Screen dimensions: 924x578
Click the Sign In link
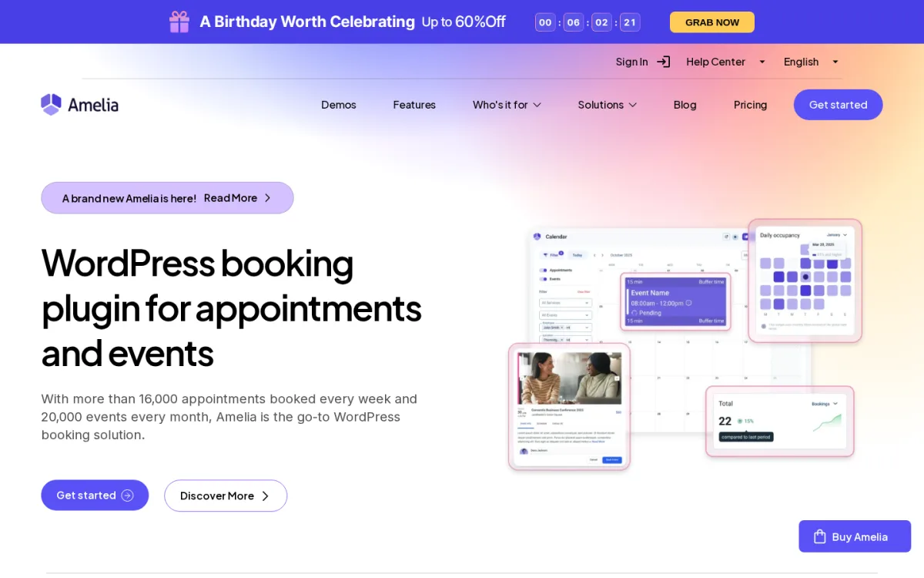(x=631, y=62)
